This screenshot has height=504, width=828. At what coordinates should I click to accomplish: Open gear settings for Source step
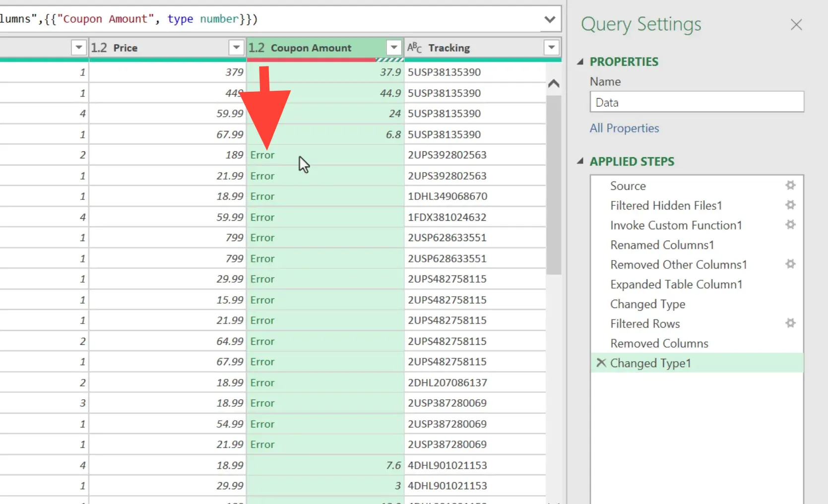click(790, 186)
